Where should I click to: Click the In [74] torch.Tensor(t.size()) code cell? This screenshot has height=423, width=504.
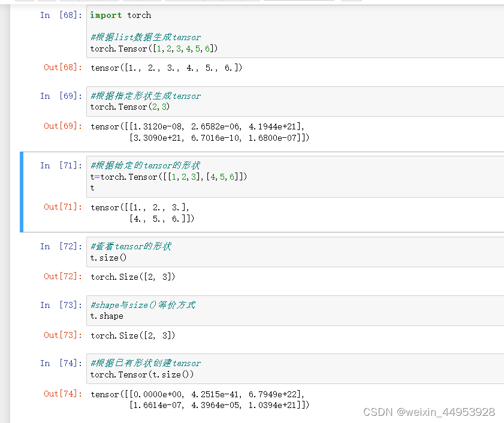(x=295, y=368)
